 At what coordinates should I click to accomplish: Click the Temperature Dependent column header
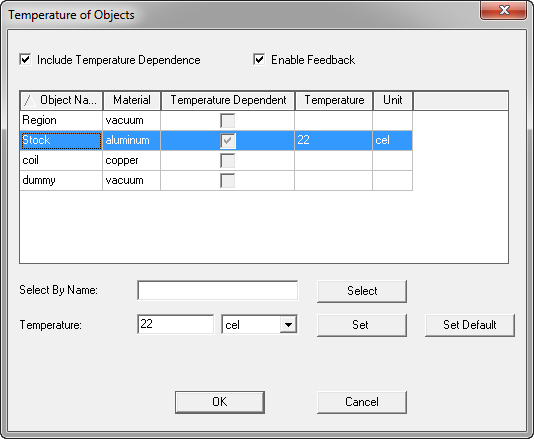228,100
